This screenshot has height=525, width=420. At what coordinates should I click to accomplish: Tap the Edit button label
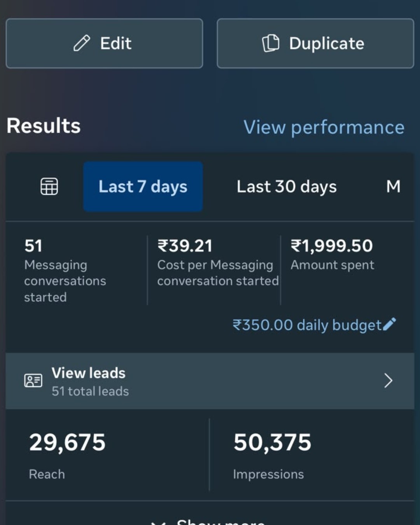coord(115,43)
